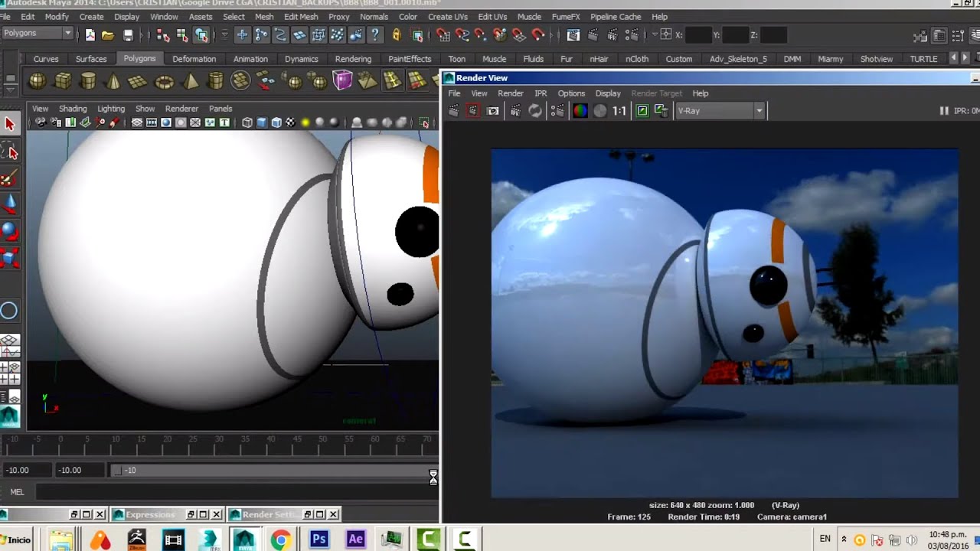This screenshot has width=980, height=551.
Task: Select the Paint Selection brush tool
Action: coord(9,179)
